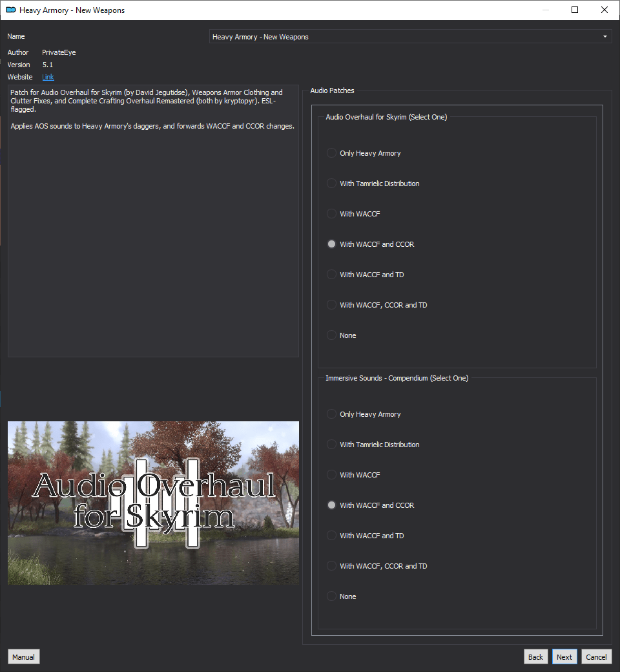Click the Audio Patches group label
The width and height of the screenshot is (620, 672).
click(x=332, y=90)
